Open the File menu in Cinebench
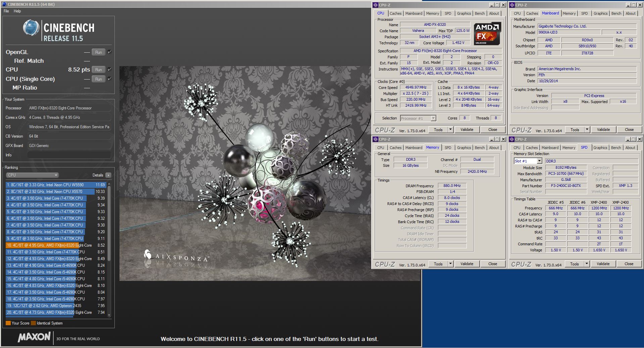Screen dimensions: 644x348 point(6,11)
